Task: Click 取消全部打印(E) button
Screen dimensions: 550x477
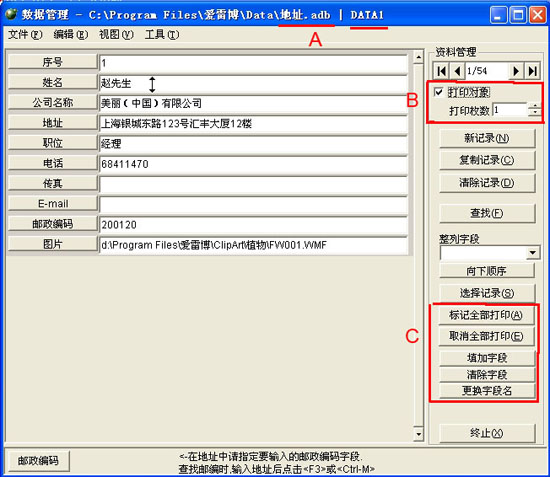Action: [486, 336]
